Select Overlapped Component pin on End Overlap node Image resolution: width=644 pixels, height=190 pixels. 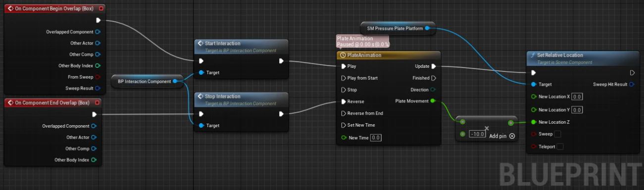click(x=94, y=126)
